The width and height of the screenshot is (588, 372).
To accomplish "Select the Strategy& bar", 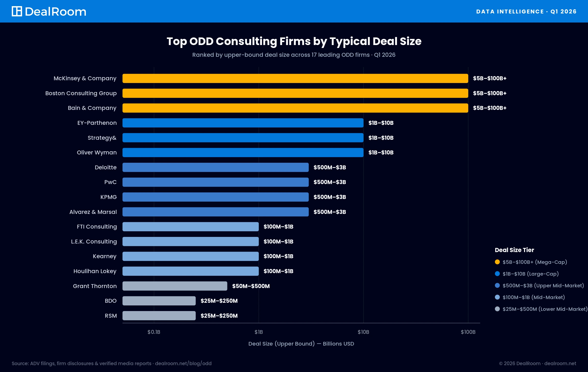I will pos(243,138).
